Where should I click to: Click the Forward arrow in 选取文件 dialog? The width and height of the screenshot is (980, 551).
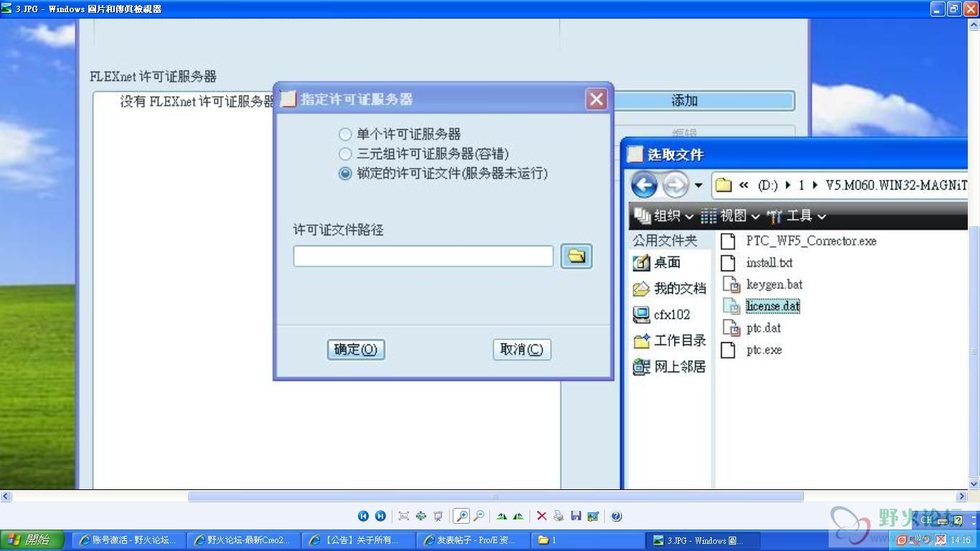675,186
